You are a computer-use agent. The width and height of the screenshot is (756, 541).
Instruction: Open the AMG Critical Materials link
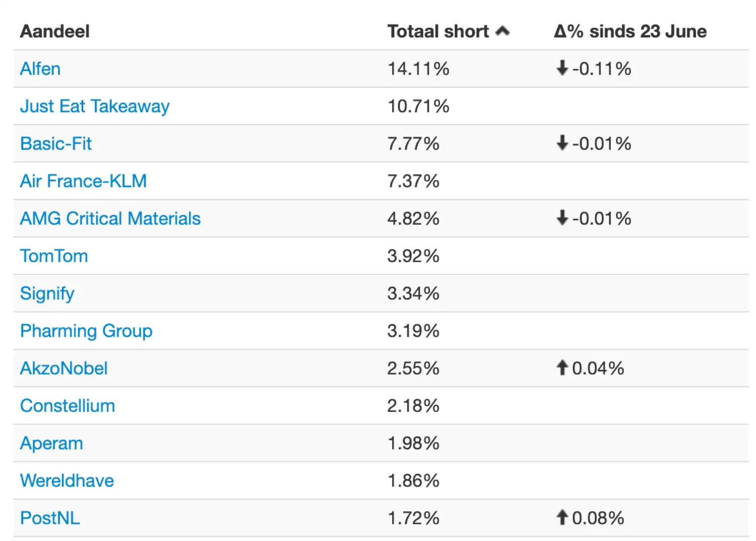(110, 218)
